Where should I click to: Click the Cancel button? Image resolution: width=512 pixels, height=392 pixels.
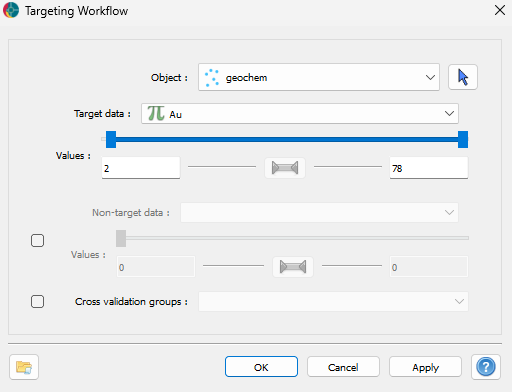343,367
